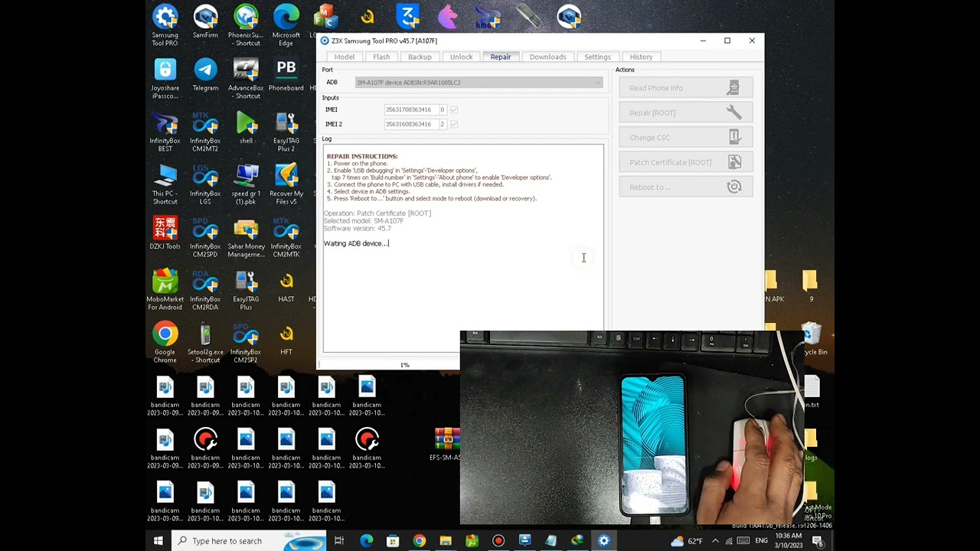Open InfinityBox BEST desktop icon
The width and height of the screenshot is (980, 551).
click(165, 131)
